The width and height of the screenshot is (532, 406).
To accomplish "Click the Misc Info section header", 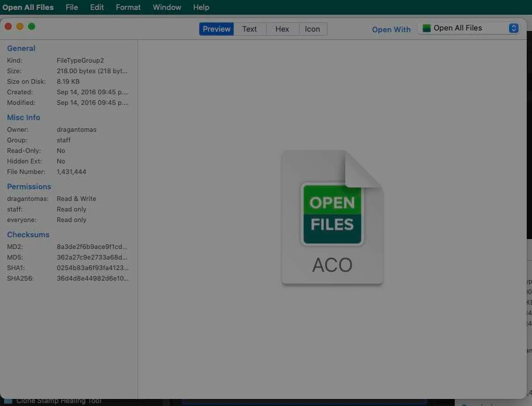I will 23,118.
